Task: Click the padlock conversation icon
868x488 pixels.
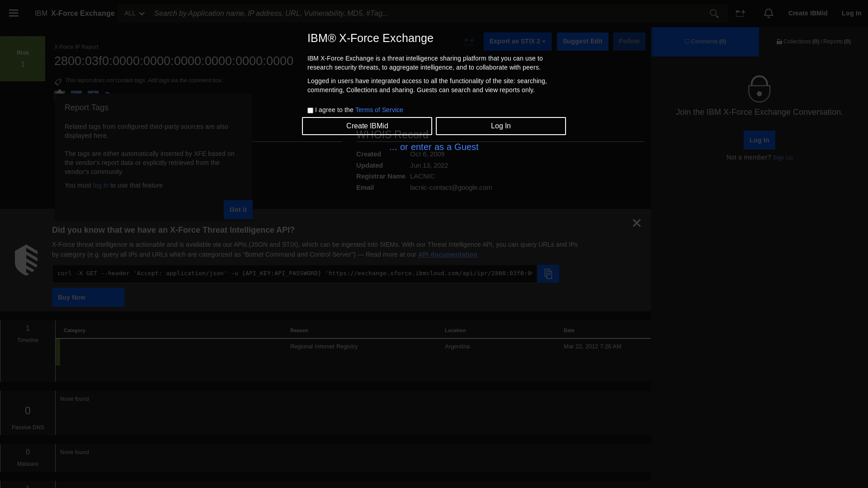Action: coord(759,89)
